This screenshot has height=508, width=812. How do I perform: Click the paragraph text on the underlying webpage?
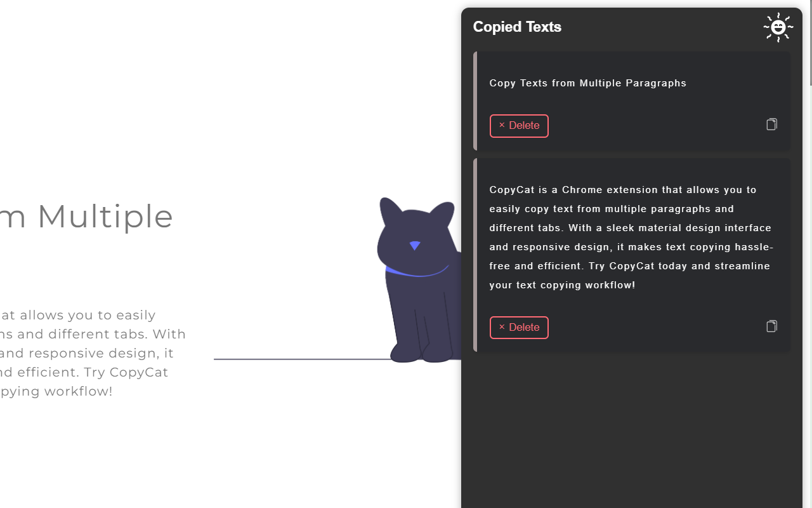point(93,353)
